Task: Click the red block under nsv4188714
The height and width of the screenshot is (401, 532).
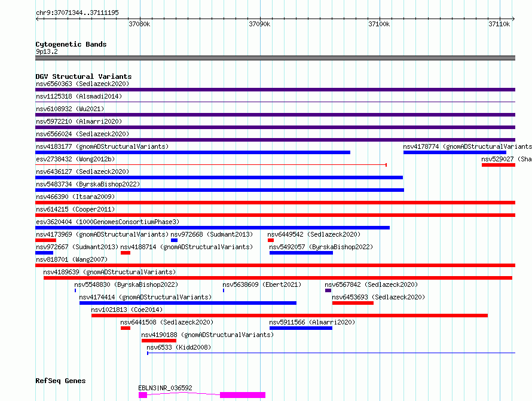Action: [x=126, y=253]
